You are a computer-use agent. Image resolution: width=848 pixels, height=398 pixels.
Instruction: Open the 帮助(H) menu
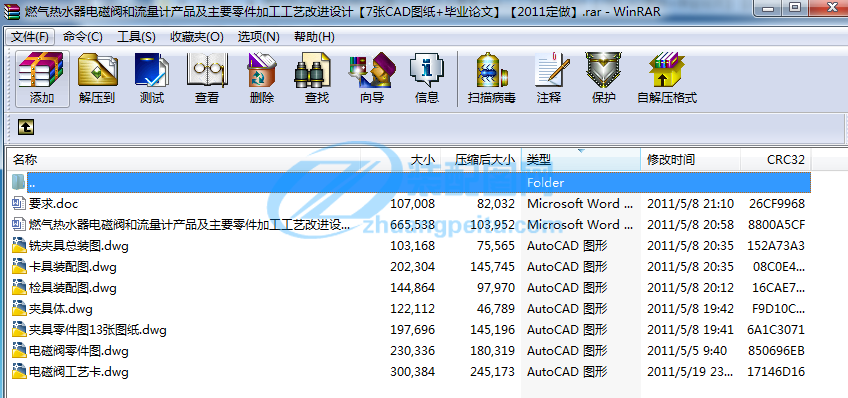[314, 37]
